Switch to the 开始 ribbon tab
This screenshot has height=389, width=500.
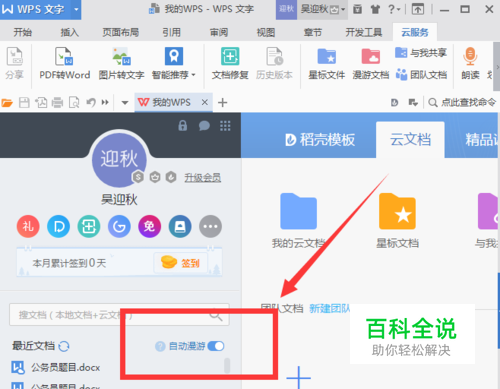point(22,32)
